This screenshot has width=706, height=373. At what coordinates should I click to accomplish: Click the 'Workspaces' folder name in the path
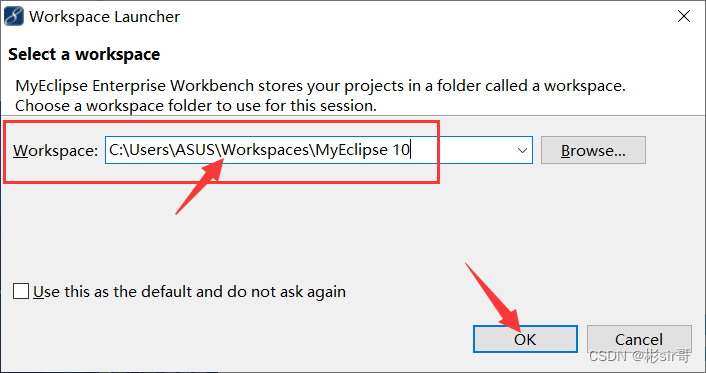[x=265, y=150]
